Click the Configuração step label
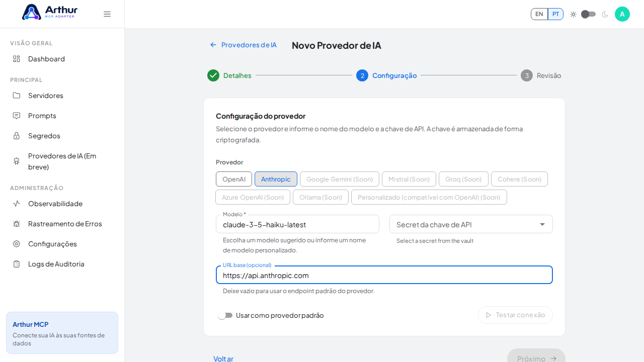Viewport: 644px width, 362px height. point(394,75)
